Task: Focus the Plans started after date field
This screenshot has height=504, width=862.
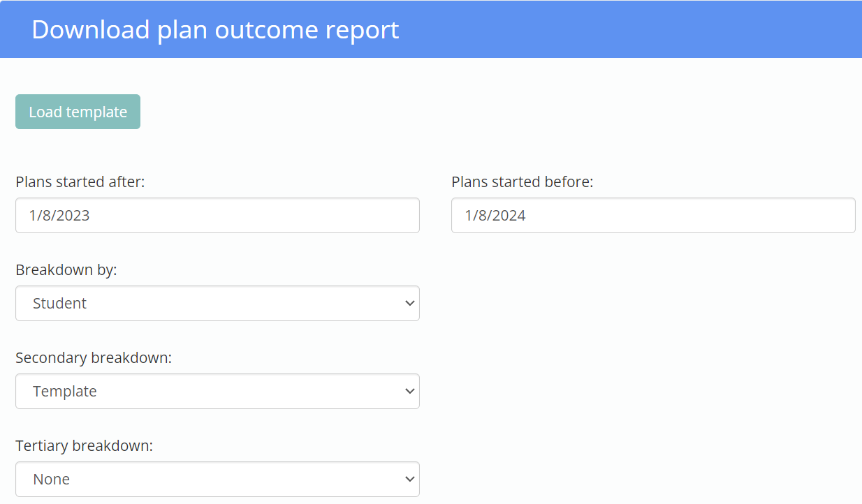Action: (217, 215)
